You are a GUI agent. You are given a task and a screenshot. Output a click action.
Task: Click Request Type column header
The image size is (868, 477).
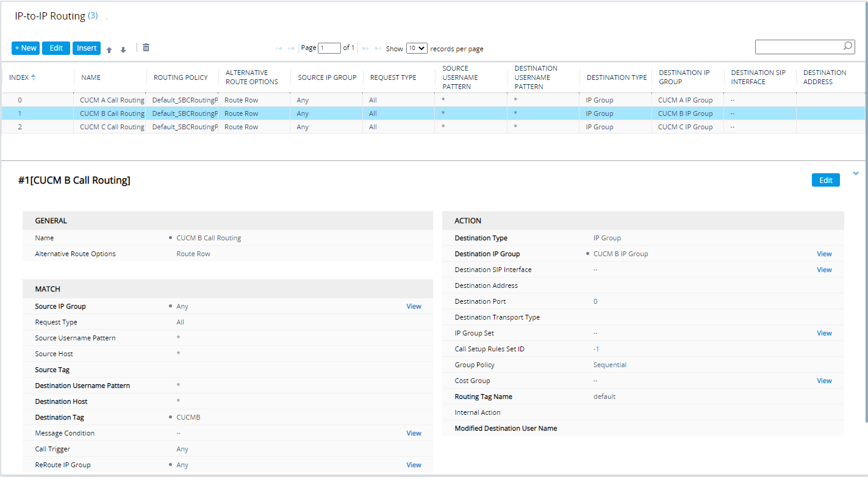393,77
